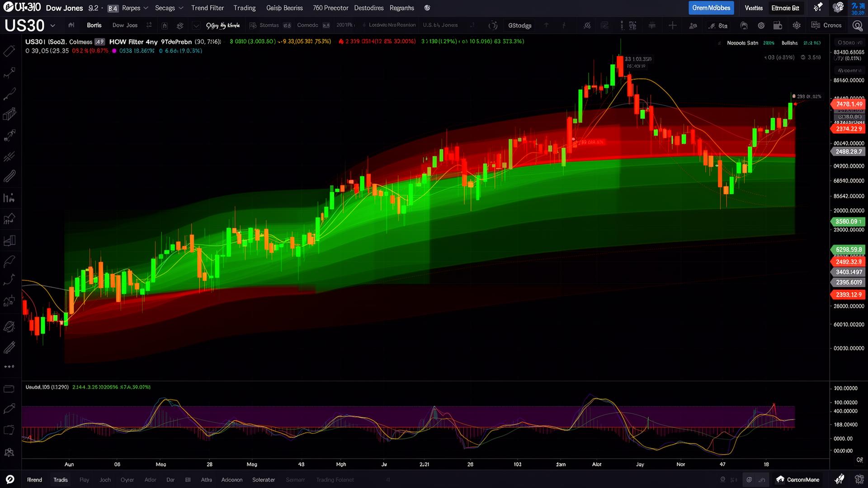868x488 pixels.
Task: Toggle checkbox icon next to Gay Ny Kimle
Action: click(196, 26)
